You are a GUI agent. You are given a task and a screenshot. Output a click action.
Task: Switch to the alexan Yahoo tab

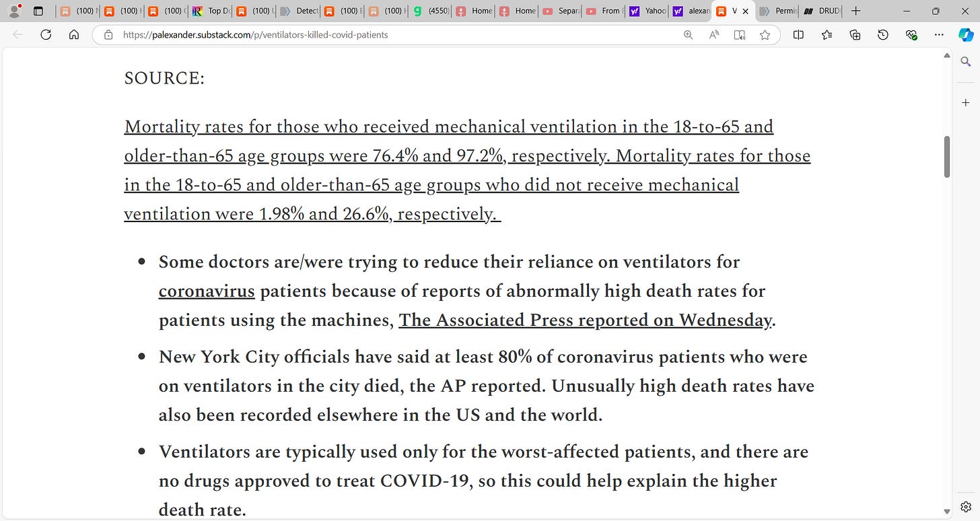coord(691,11)
